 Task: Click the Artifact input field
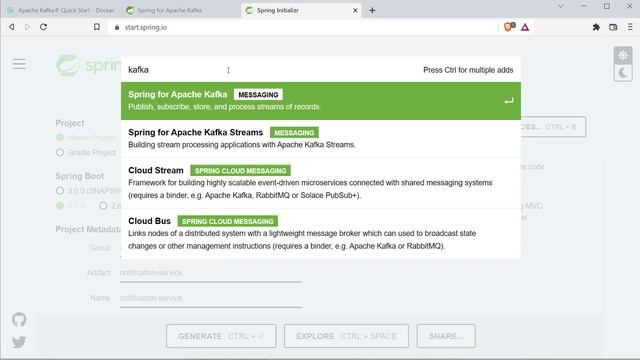click(211, 273)
